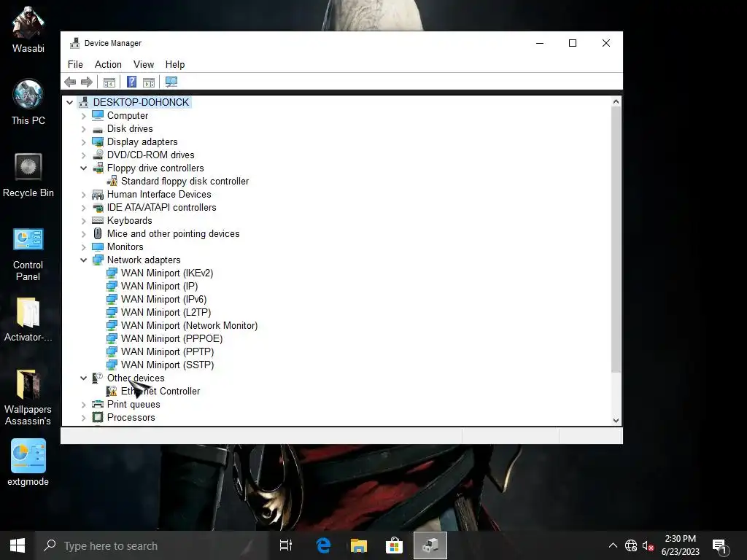Click the scrollbar up arrow in device tree

[616, 101]
